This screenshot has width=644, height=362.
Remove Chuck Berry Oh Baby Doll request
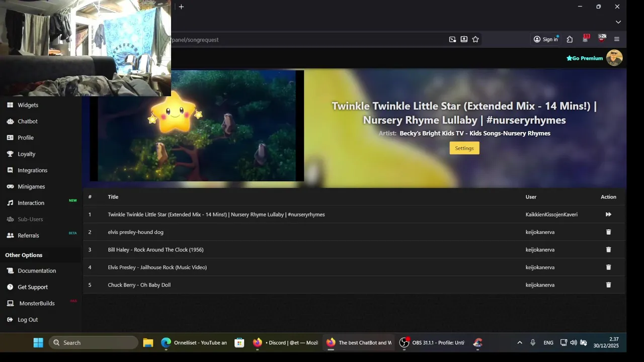click(608, 285)
